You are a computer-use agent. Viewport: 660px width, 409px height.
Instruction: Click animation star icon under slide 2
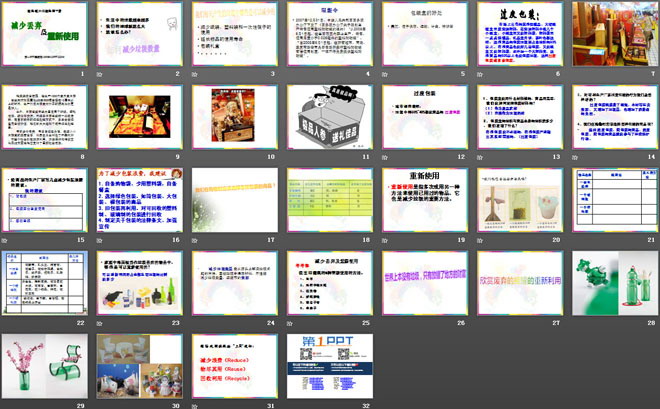click(100, 74)
